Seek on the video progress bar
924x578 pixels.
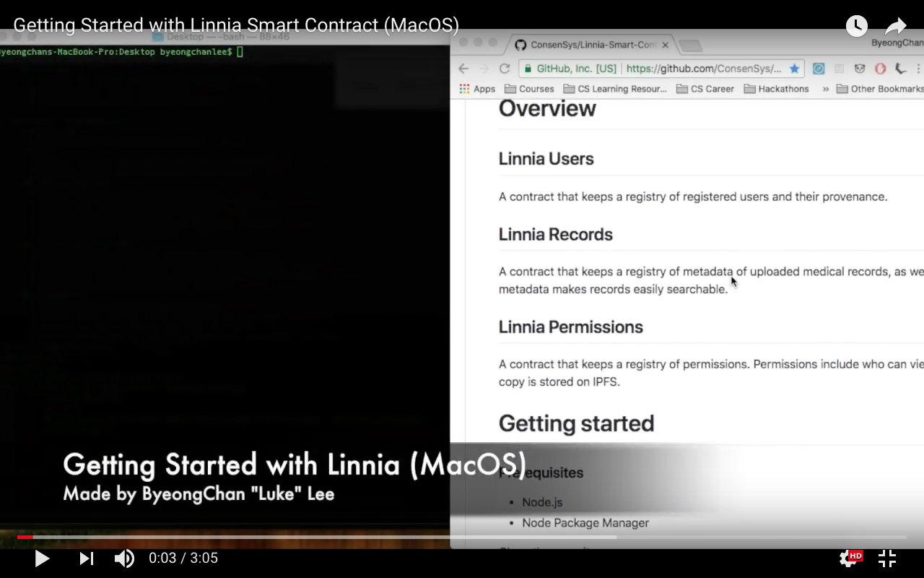[462, 537]
